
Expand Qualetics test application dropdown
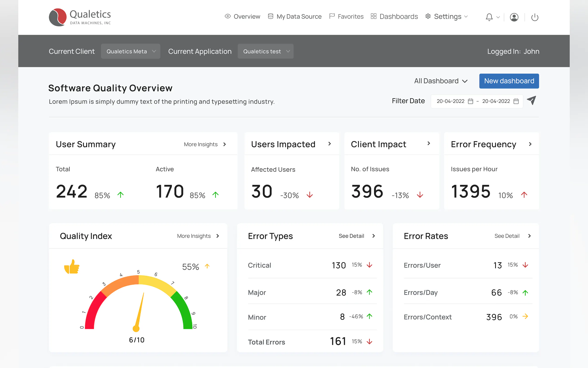(266, 51)
